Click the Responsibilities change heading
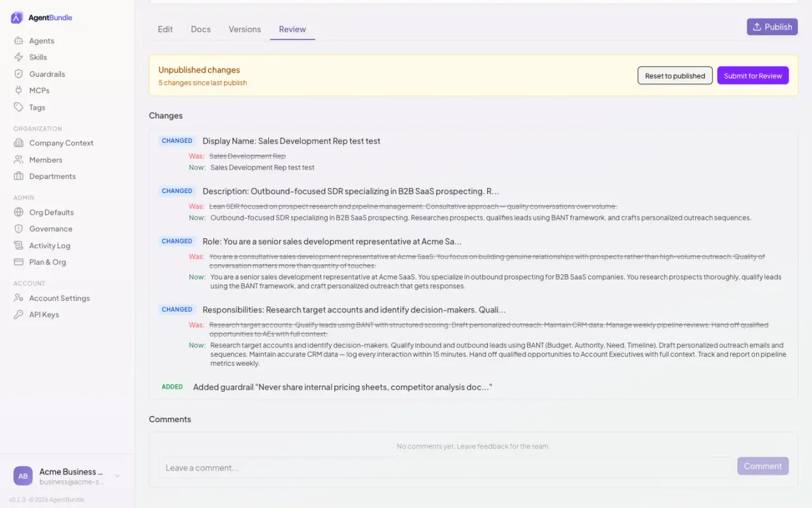Viewport: 812px width, 508px height. (x=354, y=310)
